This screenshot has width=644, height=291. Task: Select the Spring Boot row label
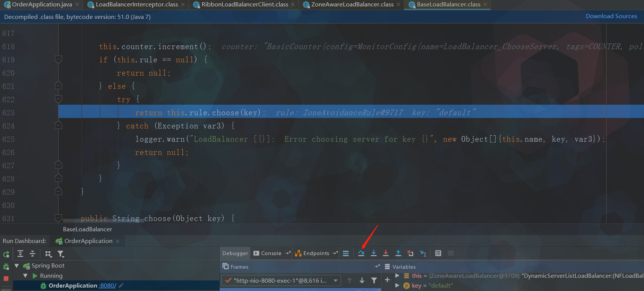[x=48, y=266]
